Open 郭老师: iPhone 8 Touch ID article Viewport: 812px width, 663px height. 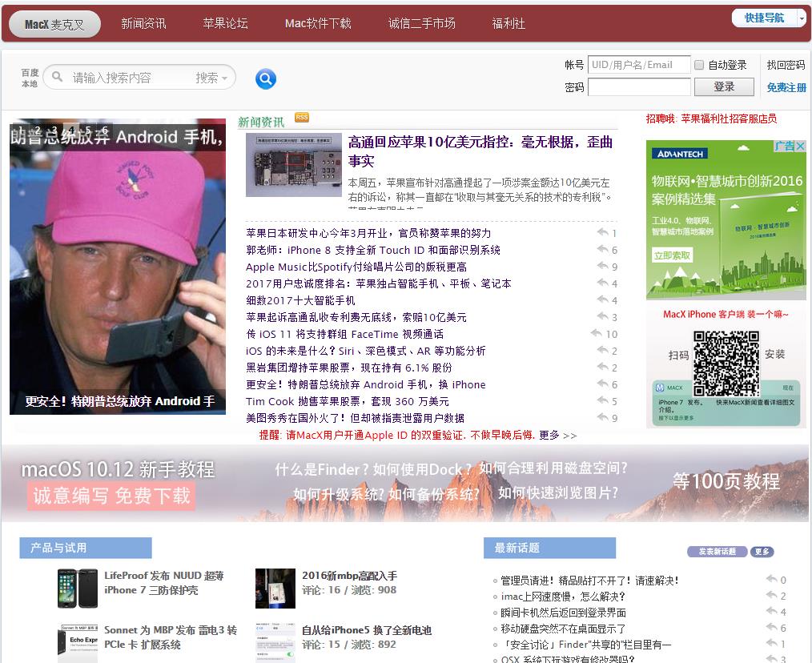[x=373, y=250]
